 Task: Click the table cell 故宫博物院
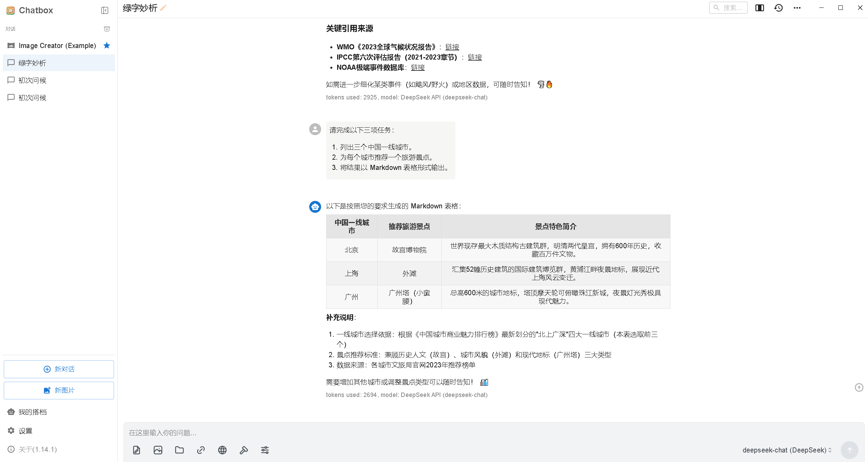[409, 250]
